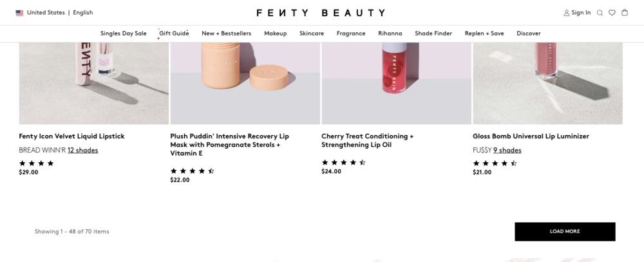Expand the Discover menu

click(528, 33)
